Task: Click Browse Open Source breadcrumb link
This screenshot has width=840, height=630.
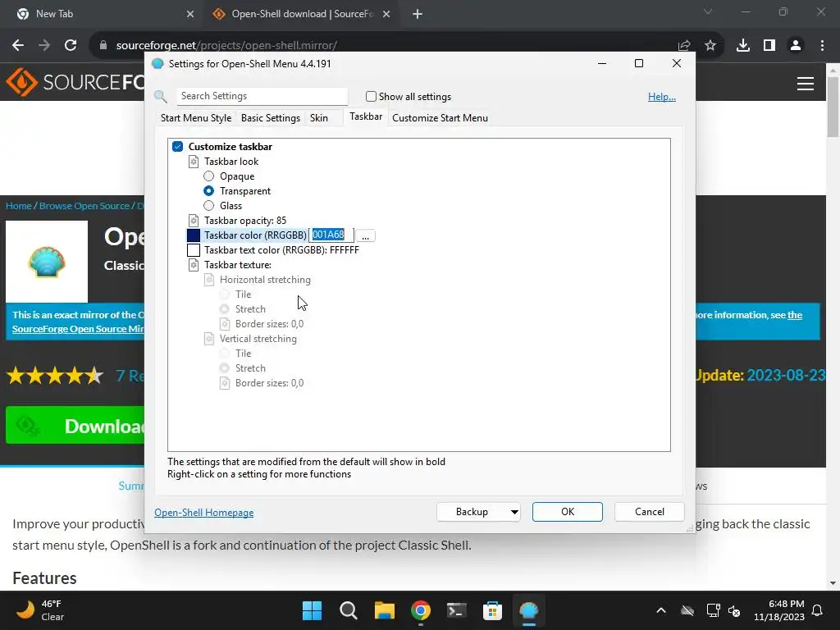Action: coord(84,206)
